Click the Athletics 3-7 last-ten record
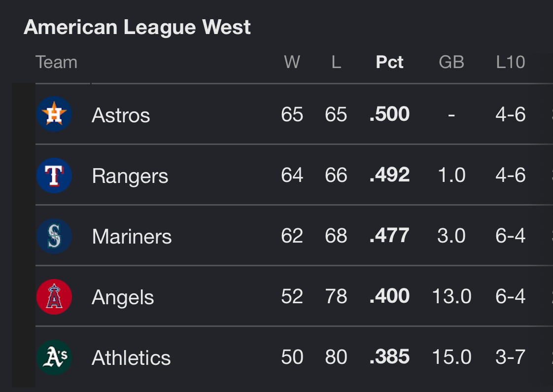The width and height of the screenshot is (553, 392). click(510, 357)
